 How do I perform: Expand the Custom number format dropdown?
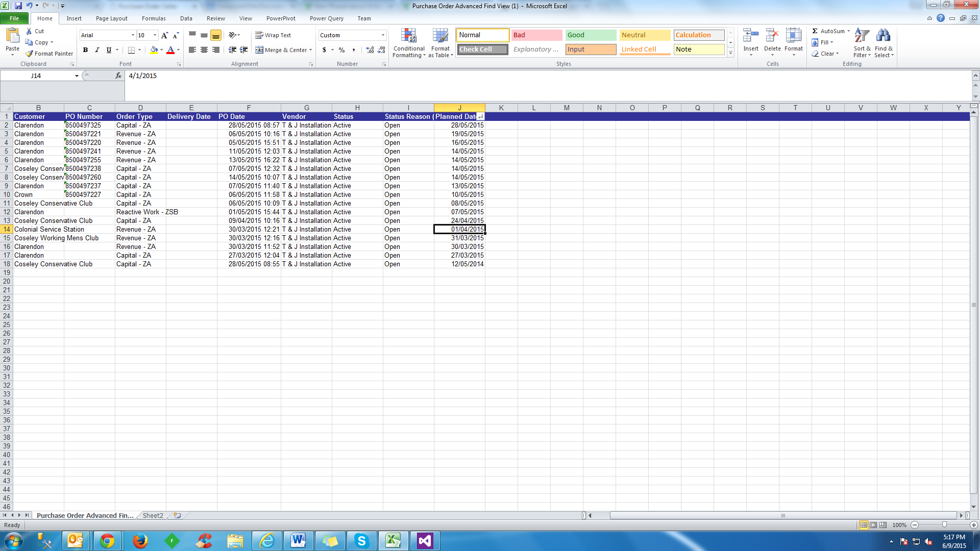pos(383,35)
